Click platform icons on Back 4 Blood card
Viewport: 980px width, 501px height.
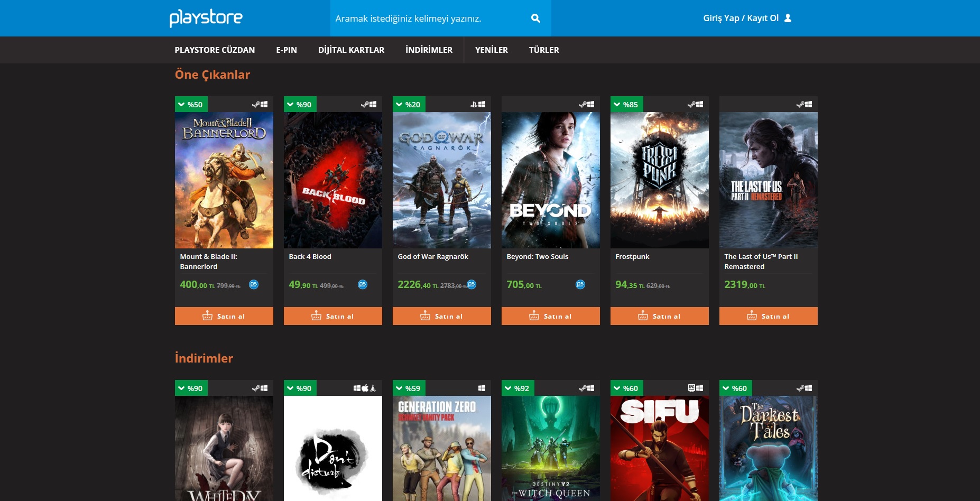[x=368, y=105]
